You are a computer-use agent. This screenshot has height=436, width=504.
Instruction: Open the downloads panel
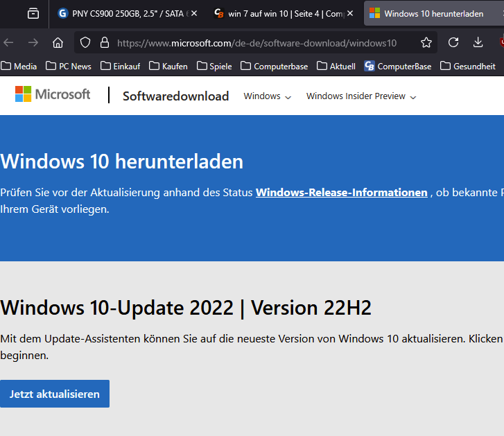(x=478, y=42)
